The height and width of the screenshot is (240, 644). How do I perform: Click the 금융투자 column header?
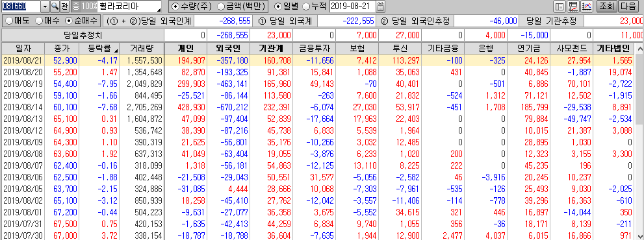[314, 49]
